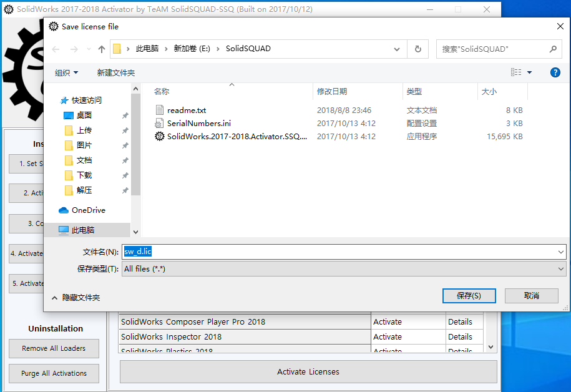Go up one folder level
571x392 pixels.
click(102, 49)
